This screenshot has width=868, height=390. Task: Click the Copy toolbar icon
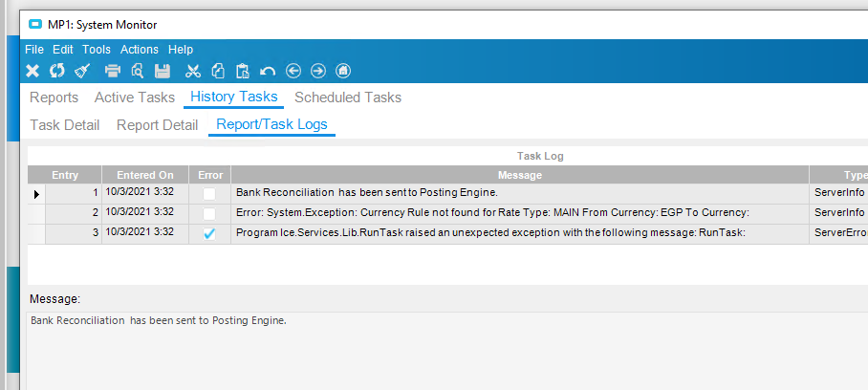218,71
